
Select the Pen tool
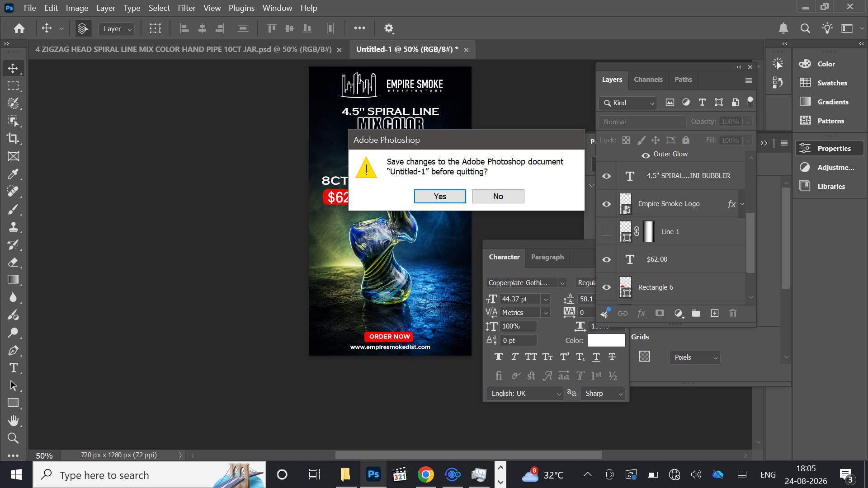point(13,350)
